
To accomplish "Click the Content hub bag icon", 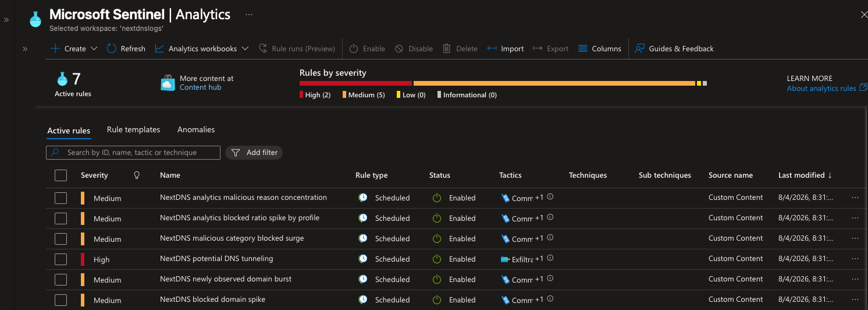I will pyautogui.click(x=168, y=83).
